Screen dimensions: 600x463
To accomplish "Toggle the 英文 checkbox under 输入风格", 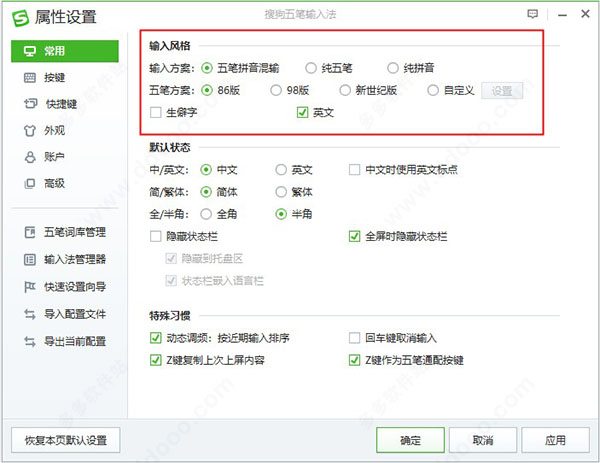I will 302,113.
